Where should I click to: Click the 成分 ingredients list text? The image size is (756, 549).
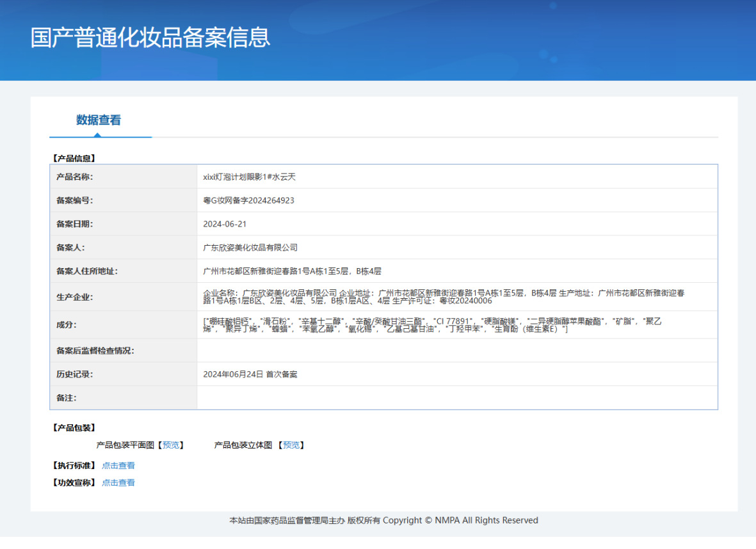pos(432,325)
